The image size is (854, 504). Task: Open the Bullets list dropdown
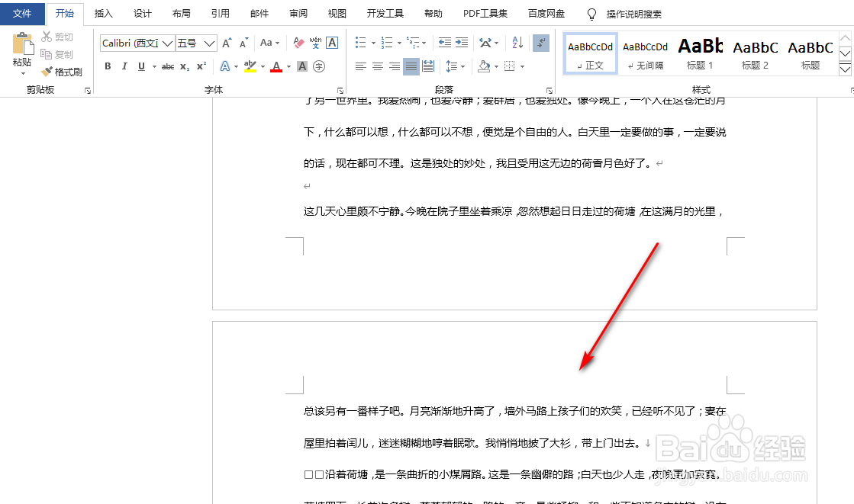(374, 43)
